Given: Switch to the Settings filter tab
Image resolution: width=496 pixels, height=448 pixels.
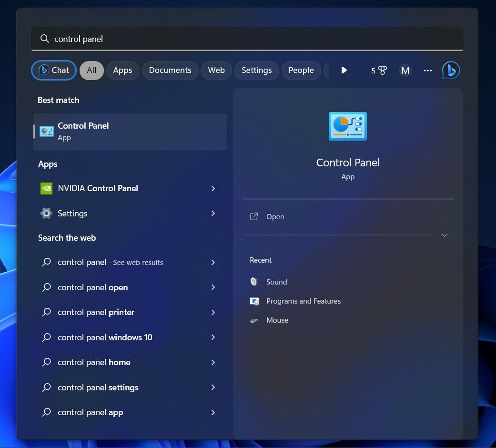Looking at the screenshot, I should point(256,70).
